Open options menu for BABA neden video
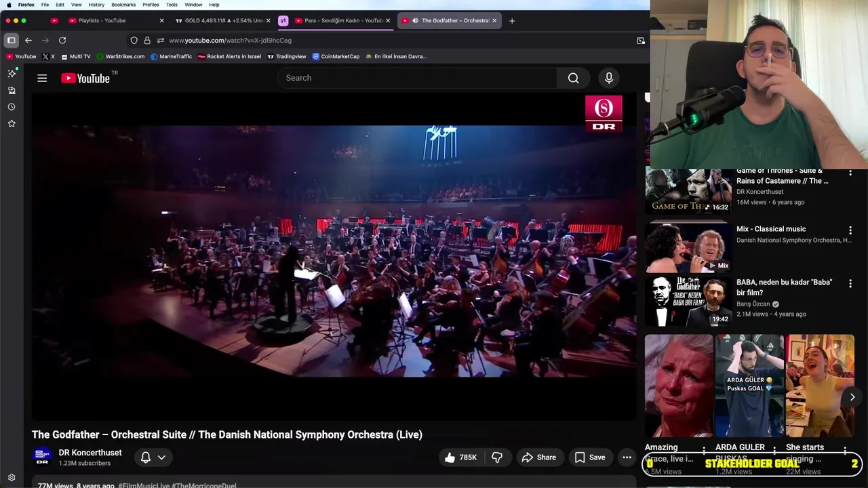This screenshot has width=868, height=488. pos(850,284)
